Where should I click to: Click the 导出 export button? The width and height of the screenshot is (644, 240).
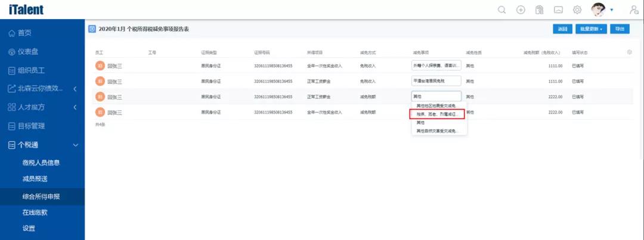pos(620,29)
